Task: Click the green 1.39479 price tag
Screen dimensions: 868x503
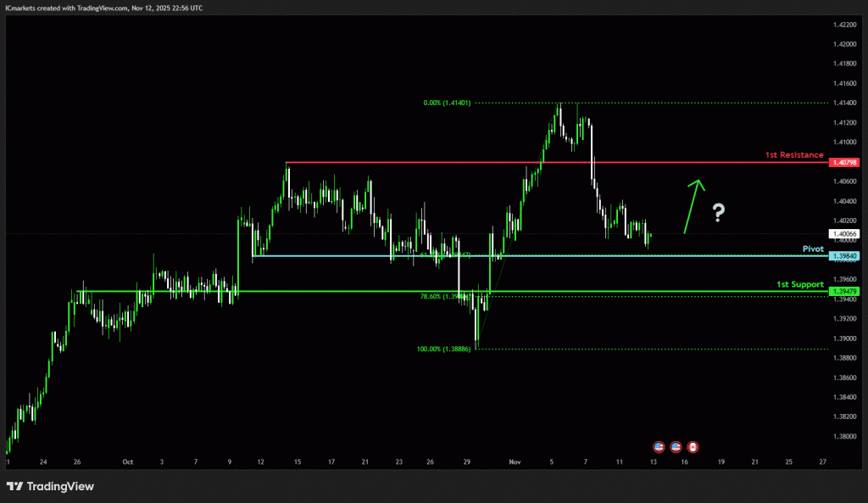Action: click(x=845, y=291)
